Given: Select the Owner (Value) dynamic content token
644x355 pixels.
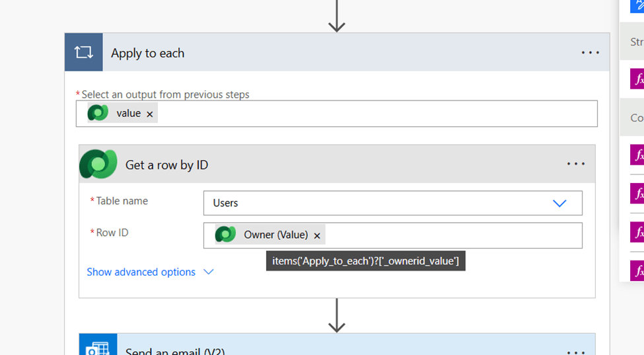Looking at the screenshot, I should click(x=275, y=235).
